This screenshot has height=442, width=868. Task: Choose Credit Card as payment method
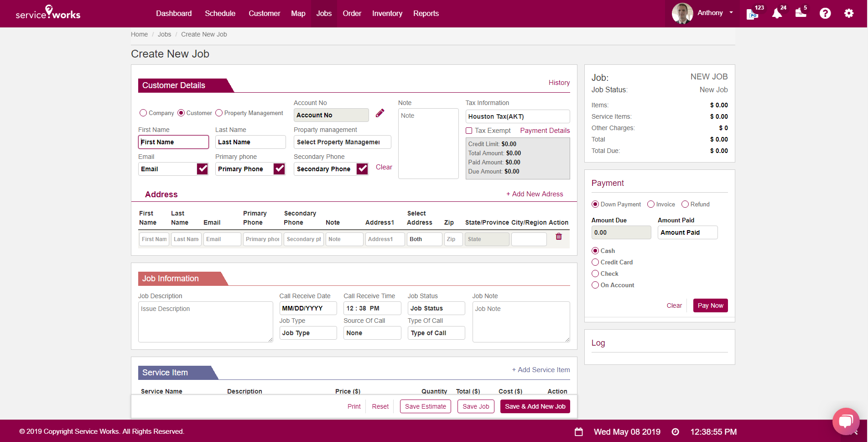point(595,262)
